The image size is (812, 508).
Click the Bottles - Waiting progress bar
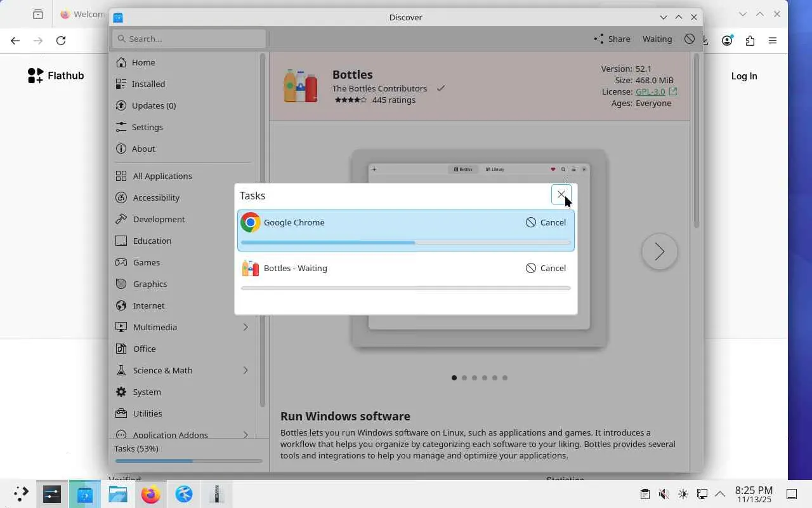pos(406,288)
